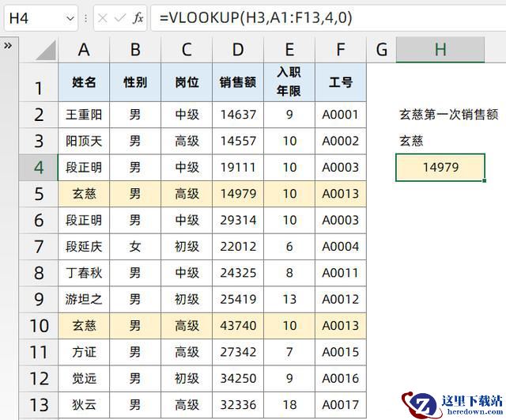506x420 pixels.
Task: Select sales value 19111
Action: click(x=238, y=168)
